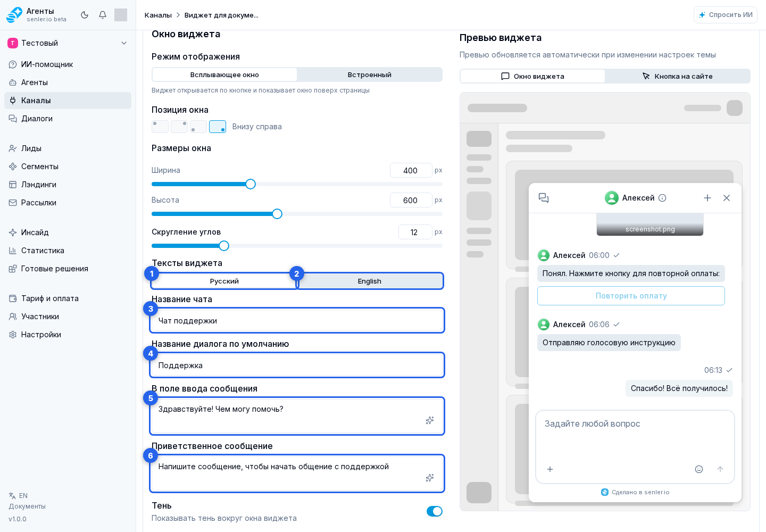This screenshot has height=532, width=766.
Task: Toggle dark mode moon icon
Action: click(x=85, y=15)
